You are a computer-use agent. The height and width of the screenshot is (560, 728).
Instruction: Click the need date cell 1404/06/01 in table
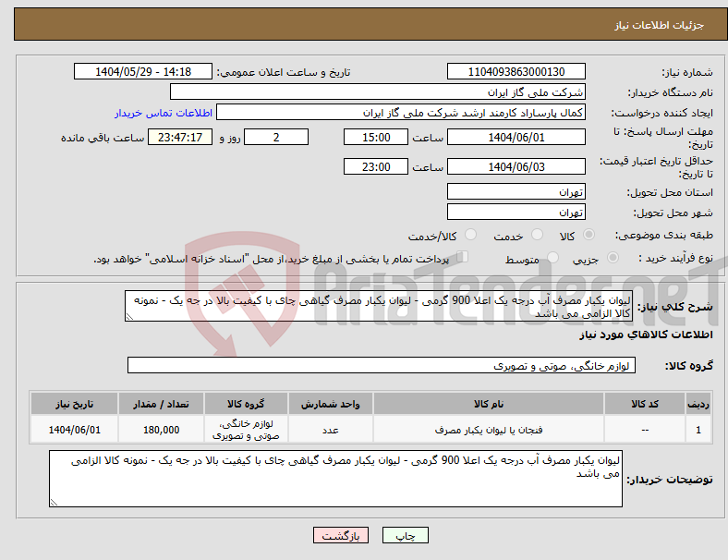[74, 430]
